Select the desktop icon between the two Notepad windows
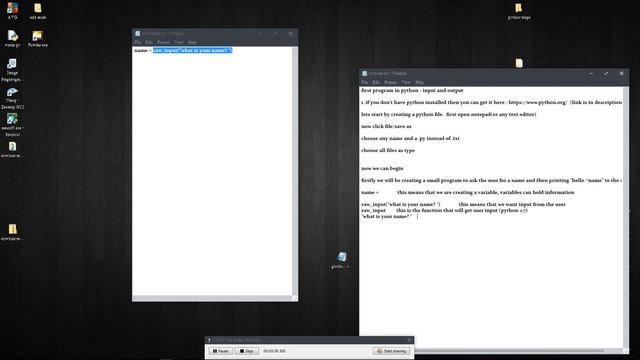The width and height of the screenshot is (640, 360). (341, 257)
